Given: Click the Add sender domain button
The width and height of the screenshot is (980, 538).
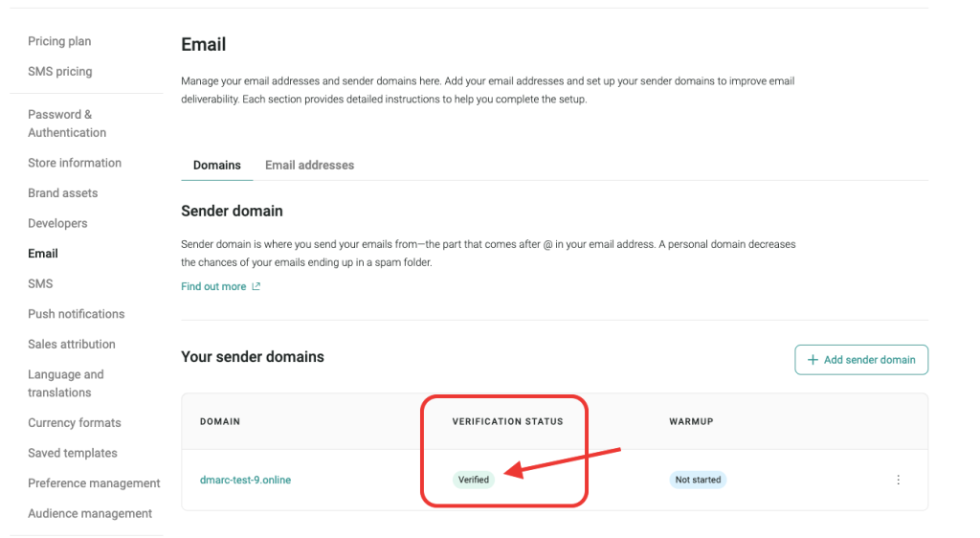Looking at the screenshot, I should (860, 360).
